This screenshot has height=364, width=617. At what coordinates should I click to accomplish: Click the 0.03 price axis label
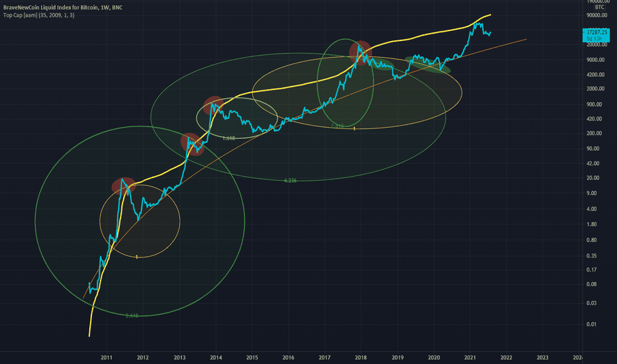pos(591,303)
